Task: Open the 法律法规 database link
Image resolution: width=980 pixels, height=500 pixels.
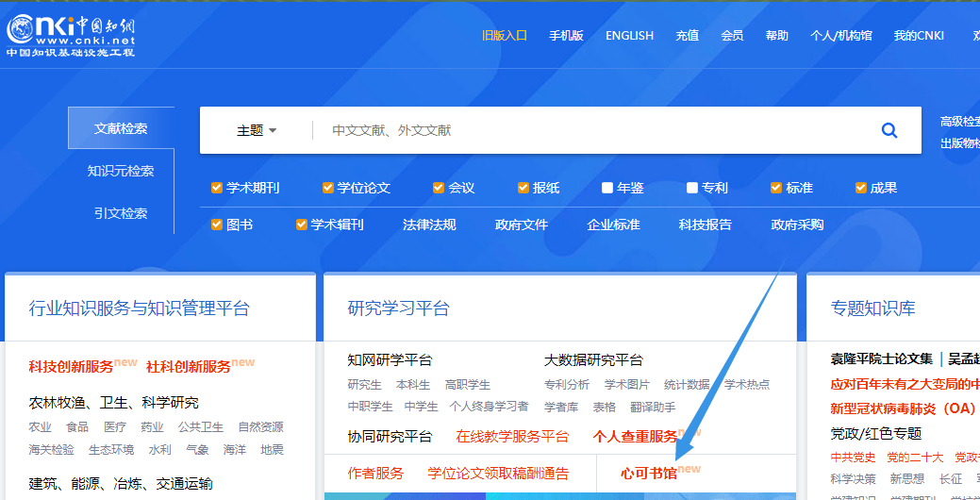Action: click(x=429, y=225)
